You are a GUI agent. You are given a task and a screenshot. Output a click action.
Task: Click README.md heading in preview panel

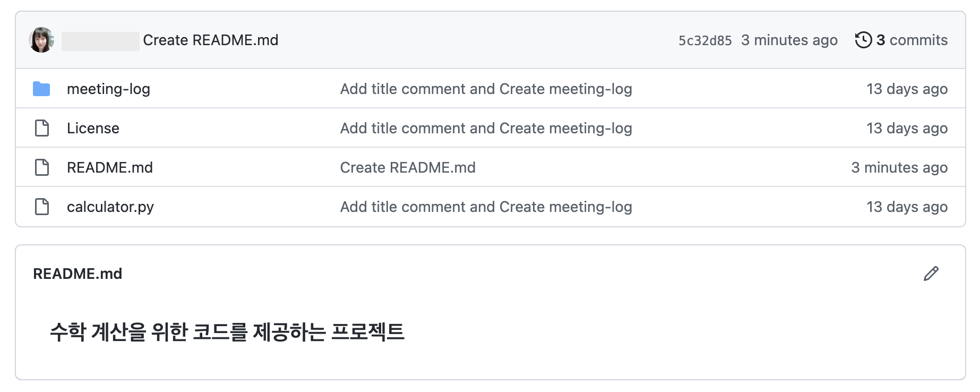(78, 274)
